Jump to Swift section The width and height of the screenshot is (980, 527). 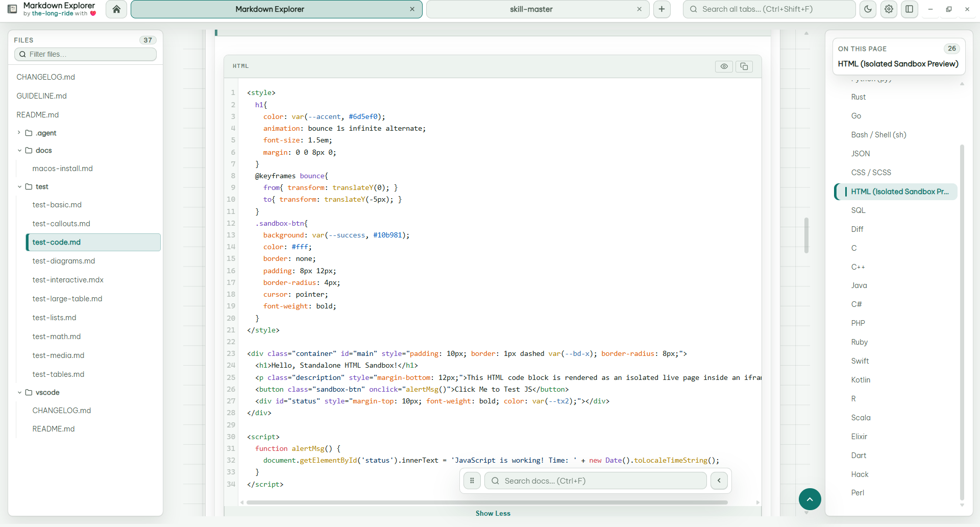click(x=860, y=361)
